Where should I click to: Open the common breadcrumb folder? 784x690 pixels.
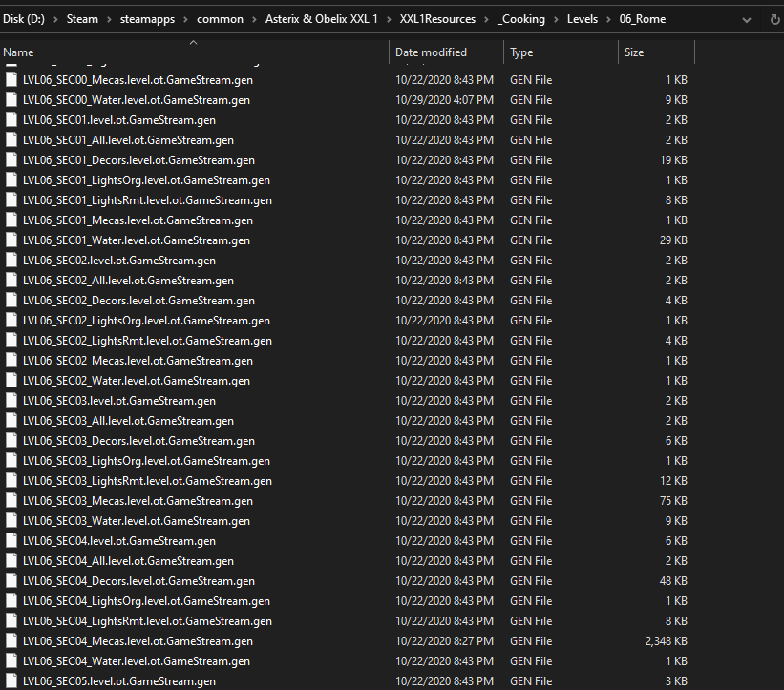pyautogui.click(x=220, y=19)
